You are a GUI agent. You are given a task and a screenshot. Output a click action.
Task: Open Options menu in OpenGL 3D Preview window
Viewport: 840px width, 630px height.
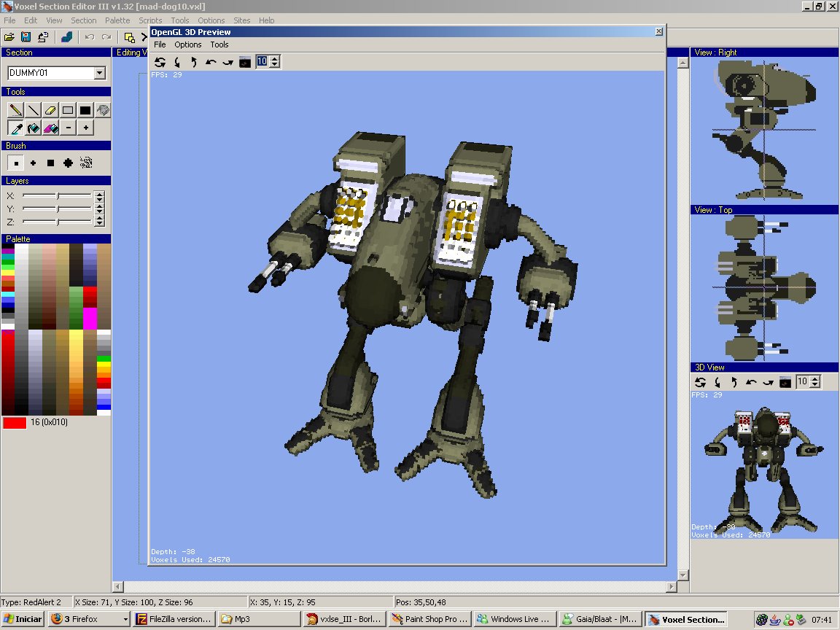pyautogui.click(x=188, y=44)
